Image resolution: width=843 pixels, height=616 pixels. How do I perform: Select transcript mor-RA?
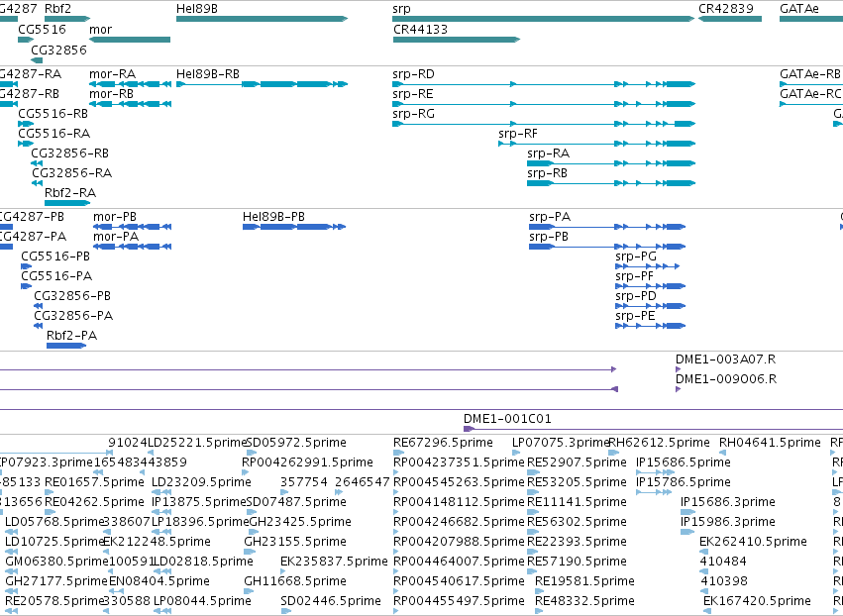pos(130,84)
